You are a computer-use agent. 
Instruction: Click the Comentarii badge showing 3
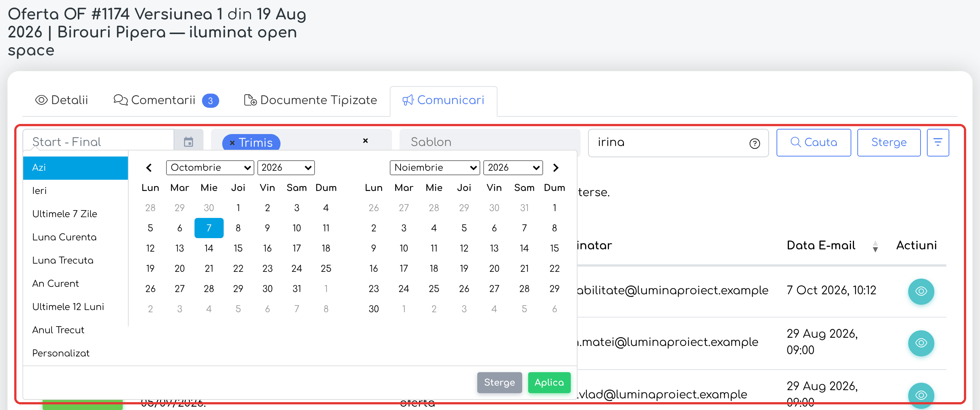(x=210, y=101)
